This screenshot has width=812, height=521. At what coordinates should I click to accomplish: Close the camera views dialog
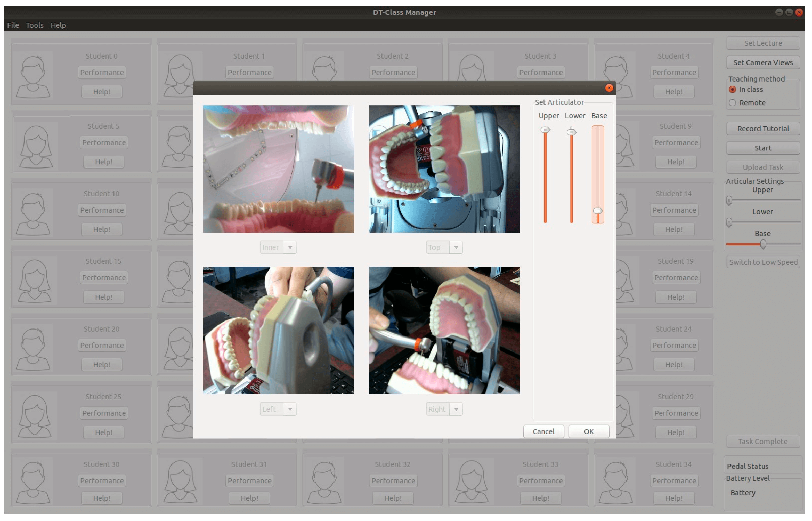pyautogui.click(x=610, y=88)
